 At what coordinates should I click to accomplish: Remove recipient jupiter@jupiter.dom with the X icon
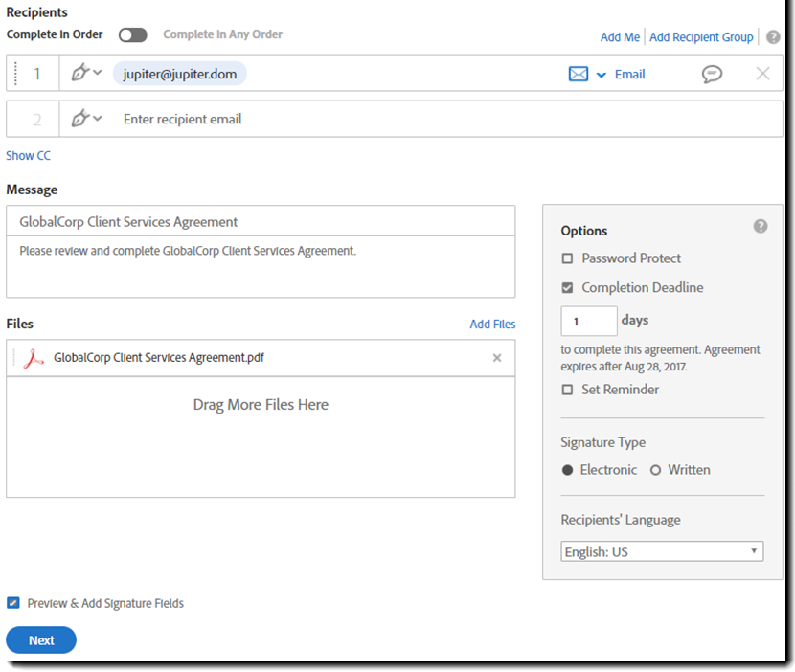pos(762,74)
